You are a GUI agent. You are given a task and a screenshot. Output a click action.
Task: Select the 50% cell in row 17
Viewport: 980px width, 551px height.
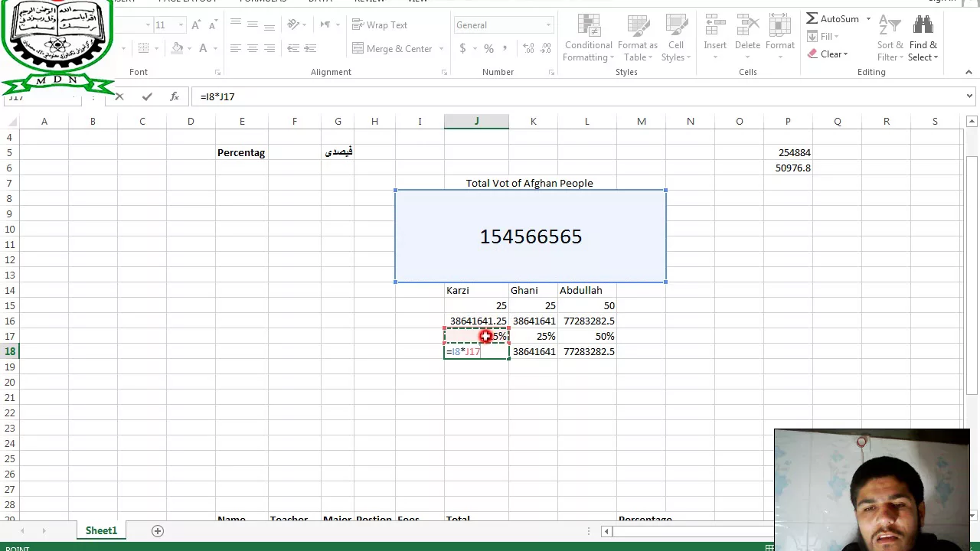point(587,336)
